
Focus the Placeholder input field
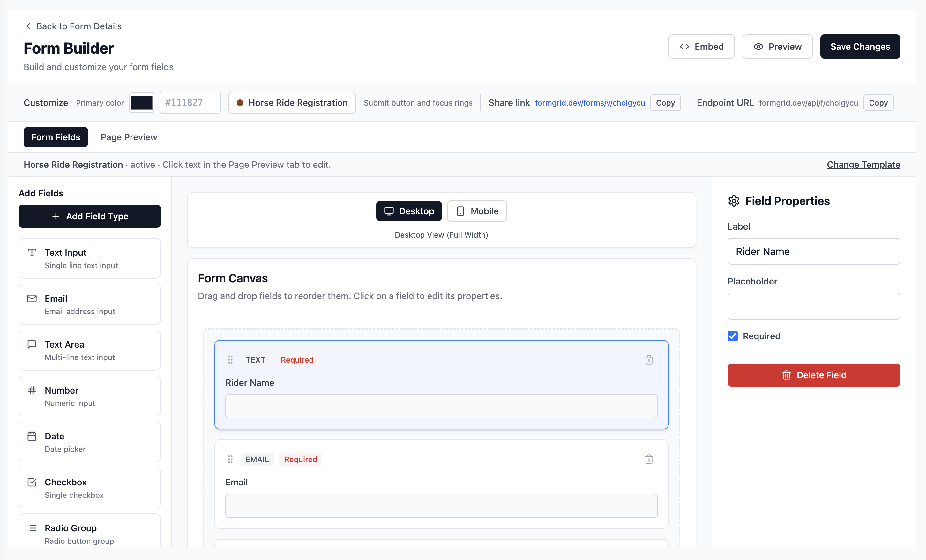[814, 306]
